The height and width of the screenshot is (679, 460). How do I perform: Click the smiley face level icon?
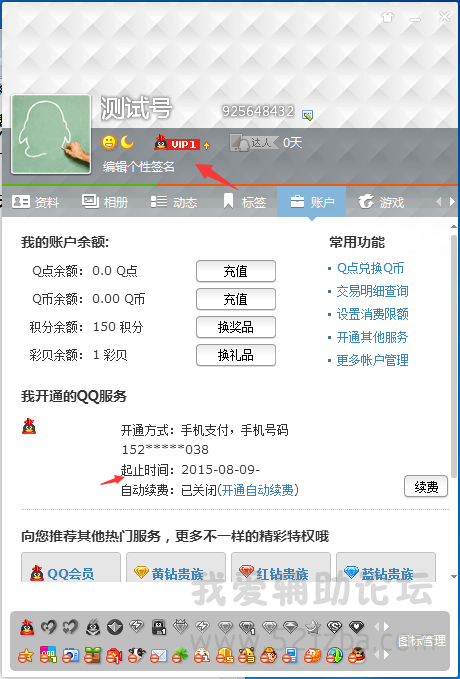pyautogui.click(x=109, y=142)
